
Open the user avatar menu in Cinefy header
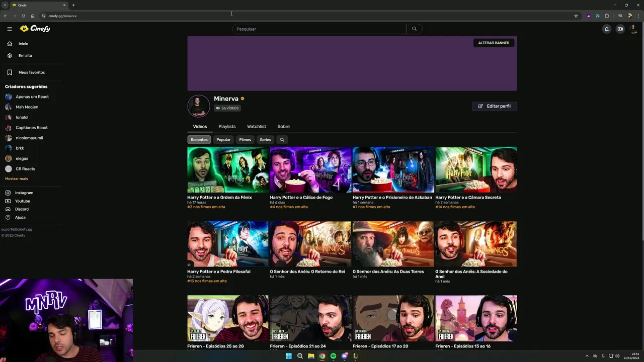point(633,29)
